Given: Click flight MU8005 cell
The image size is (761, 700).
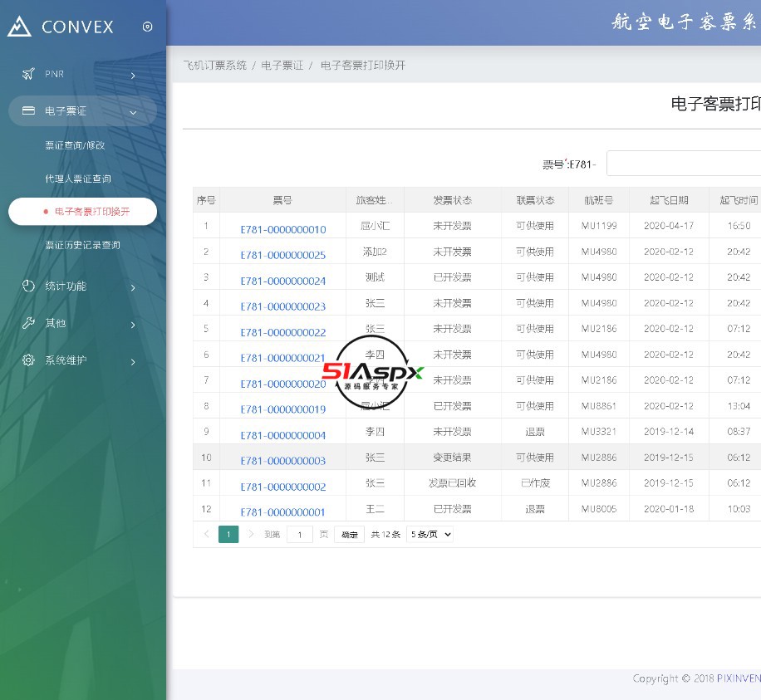Looking at the screenshot, I should pos(599,508).
